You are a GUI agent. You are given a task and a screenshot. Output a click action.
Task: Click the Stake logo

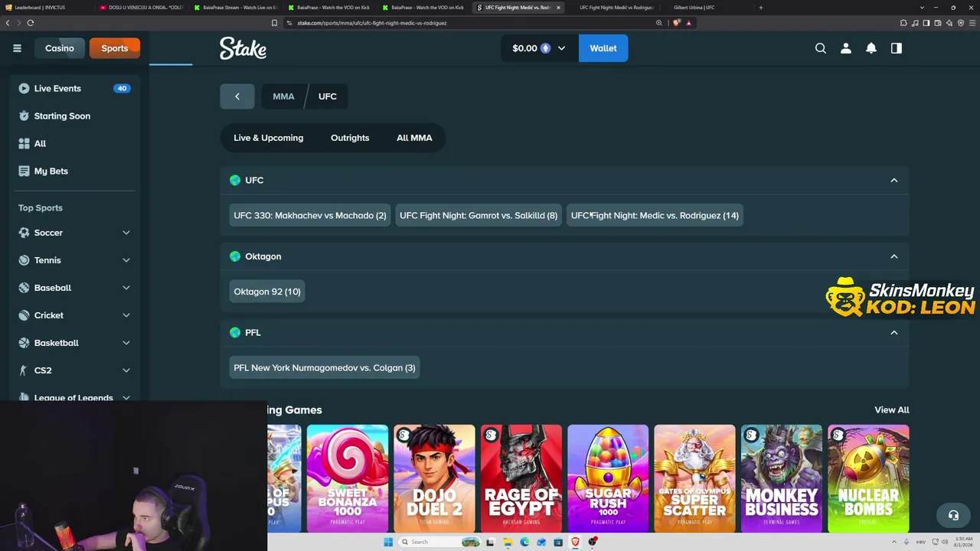(243, 48)
